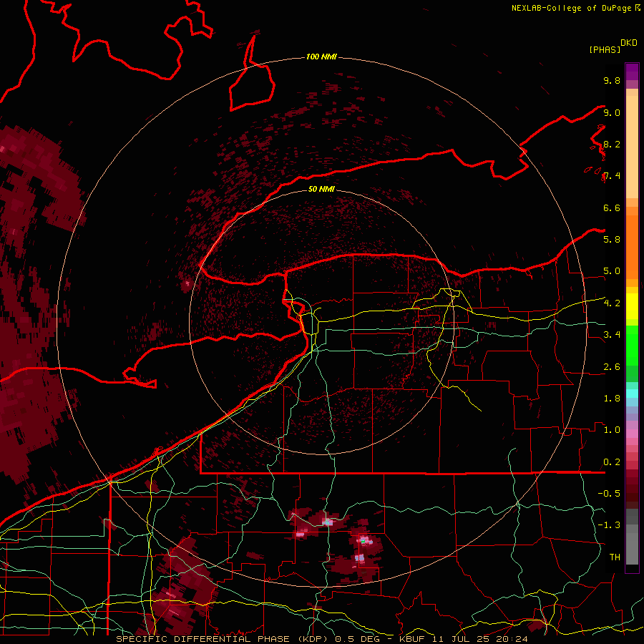Select the 6.6 scale value
The image size is (644, 644).
pos(612,208)
